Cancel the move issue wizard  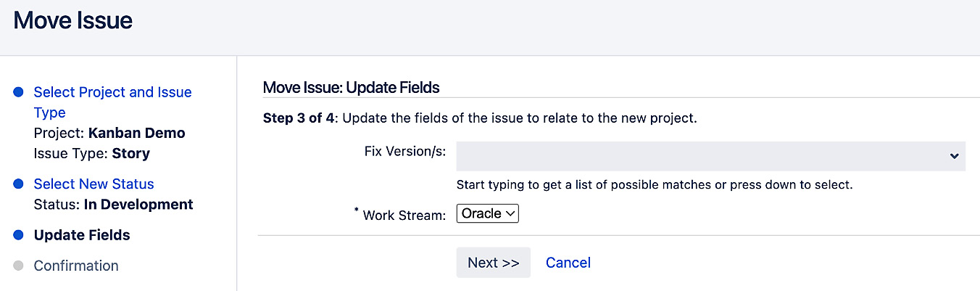tap(568, 263)
